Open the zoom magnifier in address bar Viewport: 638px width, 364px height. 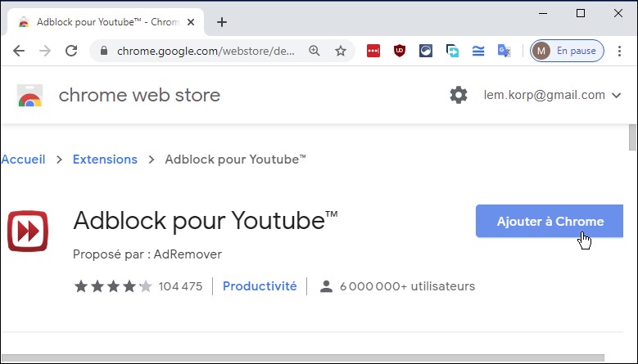pyautogui.click(x=314, y=51)
